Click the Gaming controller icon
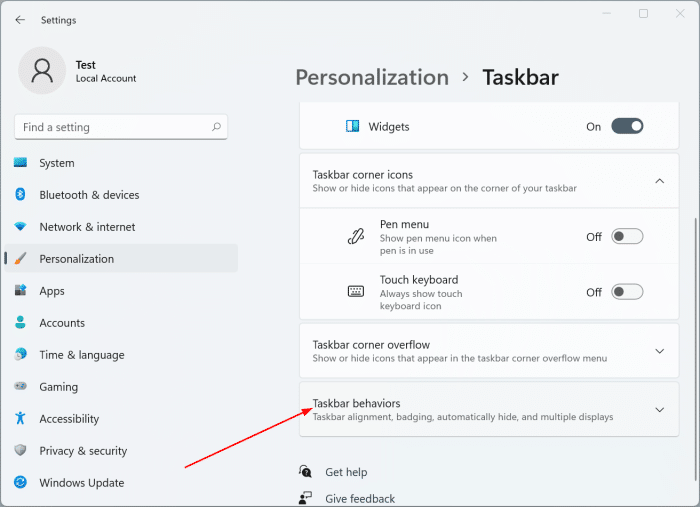The width and height of the screenshot is (700, 507). click(x=20, y=386)
